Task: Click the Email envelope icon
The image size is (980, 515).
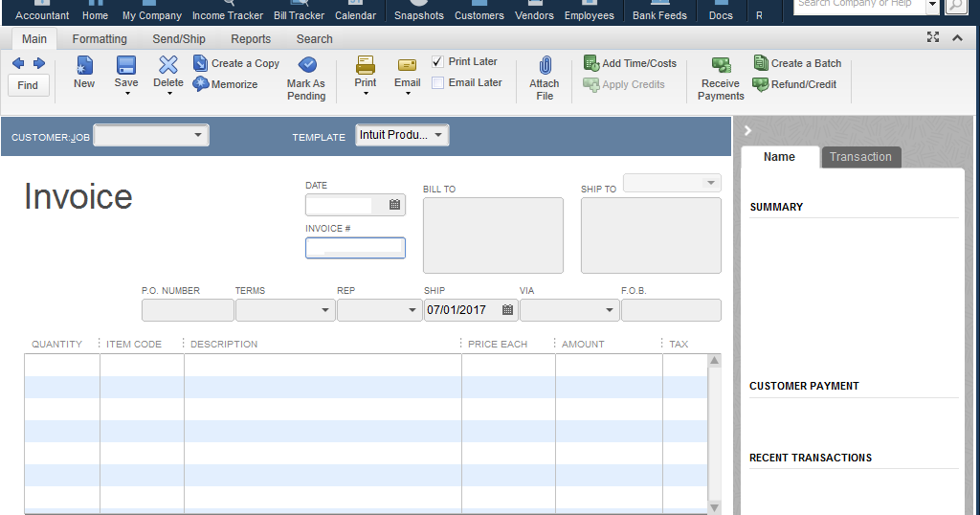Action: point(407,65)
